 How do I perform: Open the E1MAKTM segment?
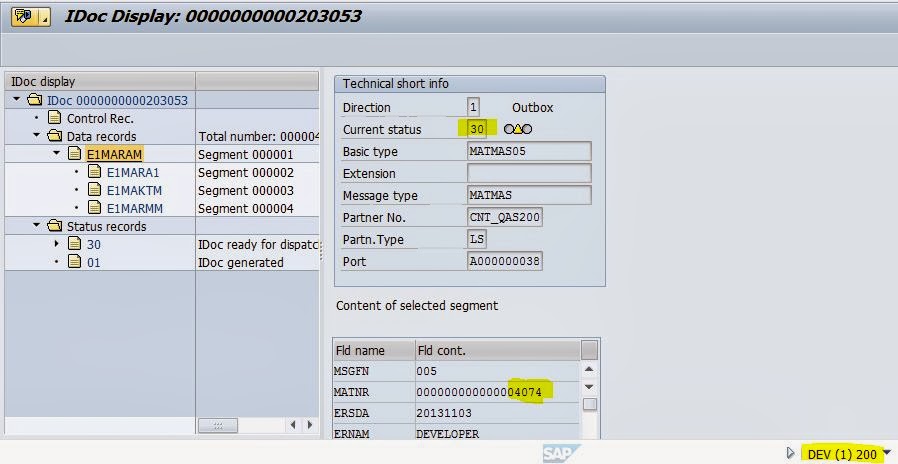135,190
